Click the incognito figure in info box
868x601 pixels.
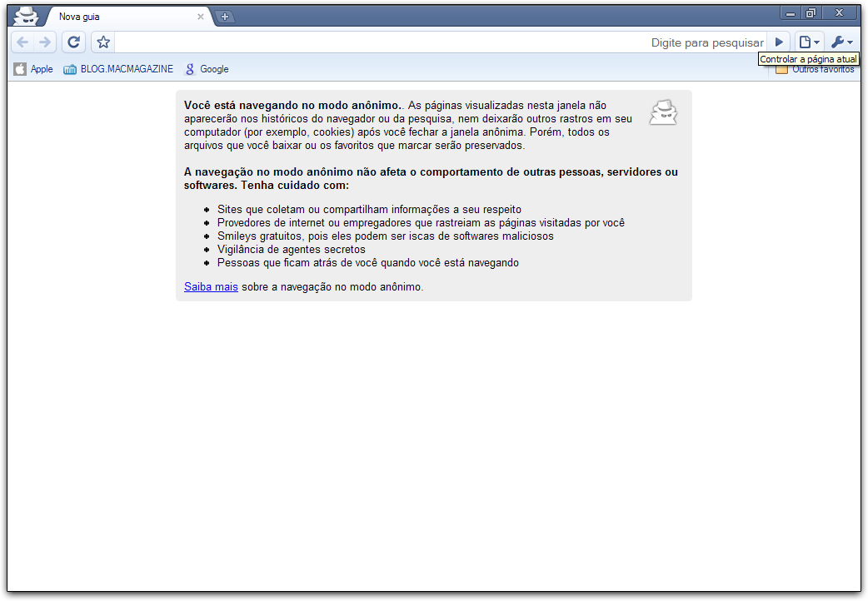pos(663,112)
